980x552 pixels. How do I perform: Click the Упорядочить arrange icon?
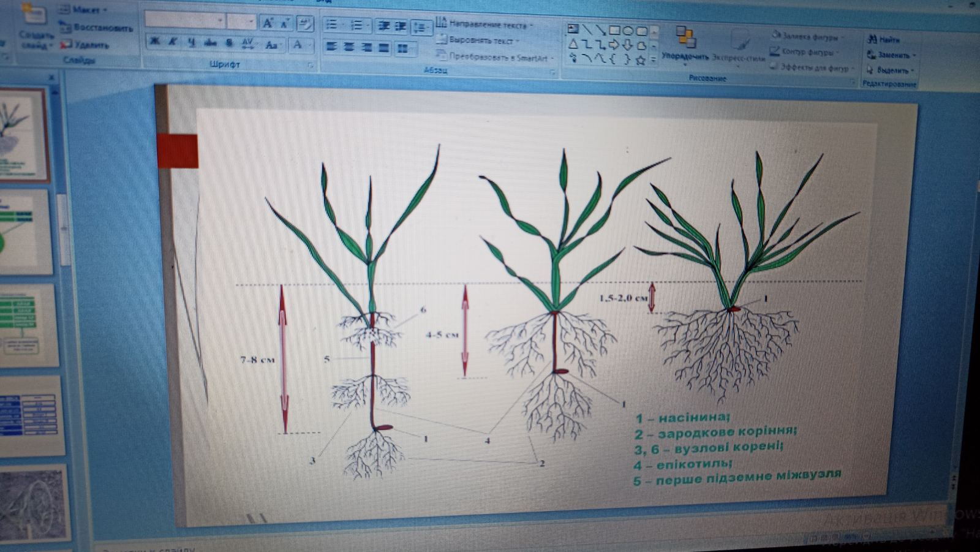click(x=685, y=38)
